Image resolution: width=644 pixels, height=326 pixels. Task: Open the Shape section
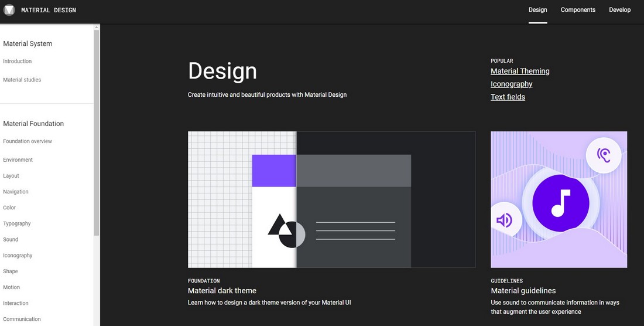click(x=11, y=271)
